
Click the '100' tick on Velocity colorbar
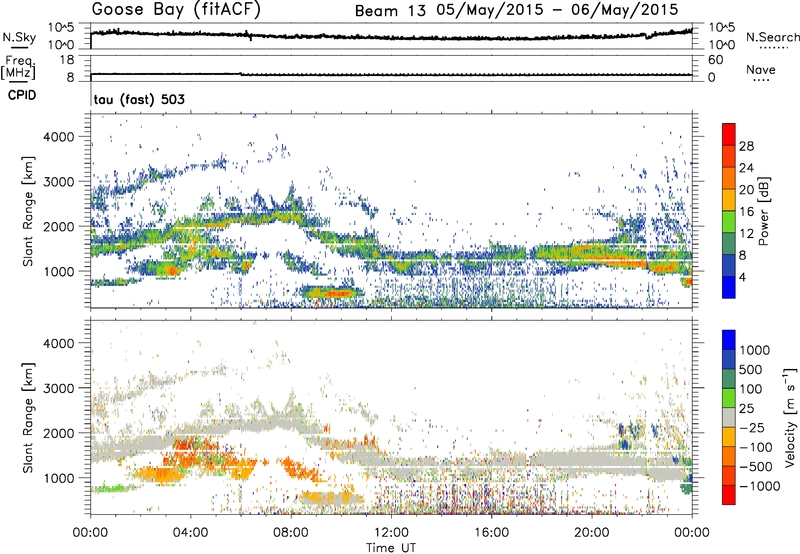(x=750, y=389)
